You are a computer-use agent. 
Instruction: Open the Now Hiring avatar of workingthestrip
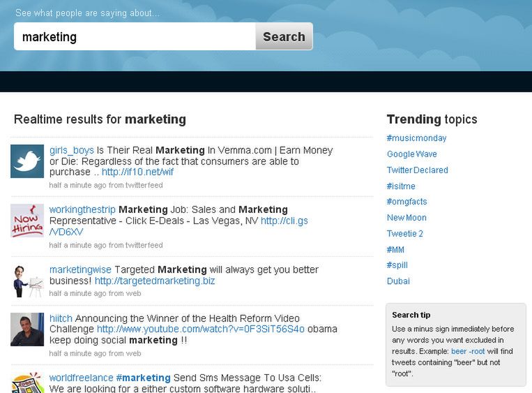pos(27,221)
